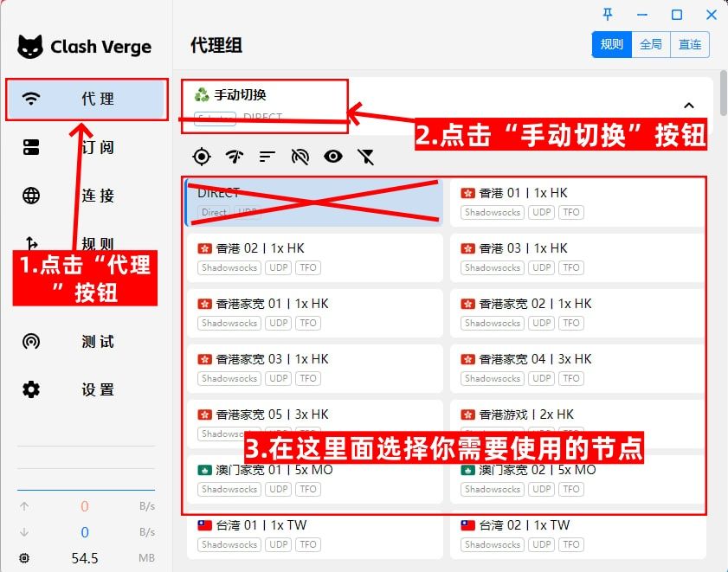
Task: Click the TFO tag on 台湾 02
Action: click(571, 544)
